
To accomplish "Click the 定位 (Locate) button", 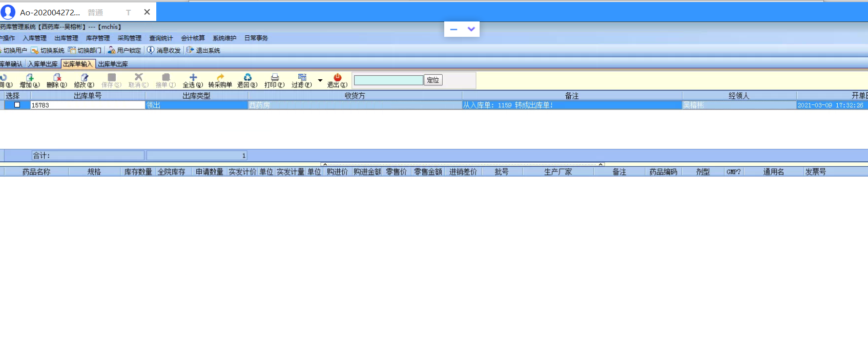I will (x=433, y=80).
